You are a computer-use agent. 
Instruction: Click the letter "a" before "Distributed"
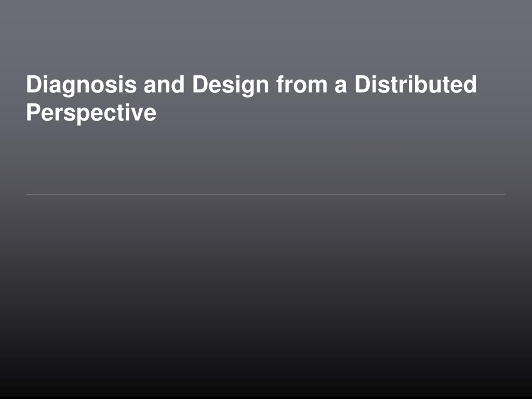[341, 87]
